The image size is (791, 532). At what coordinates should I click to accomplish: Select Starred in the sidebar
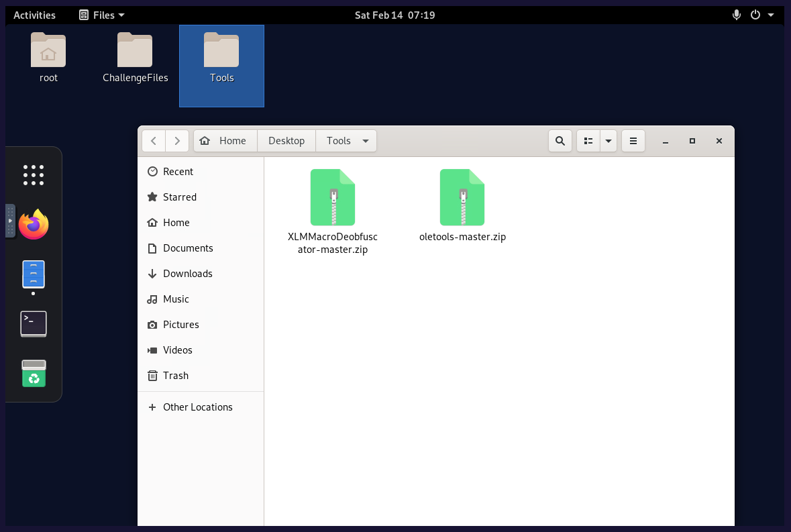[x=179, y=197]
